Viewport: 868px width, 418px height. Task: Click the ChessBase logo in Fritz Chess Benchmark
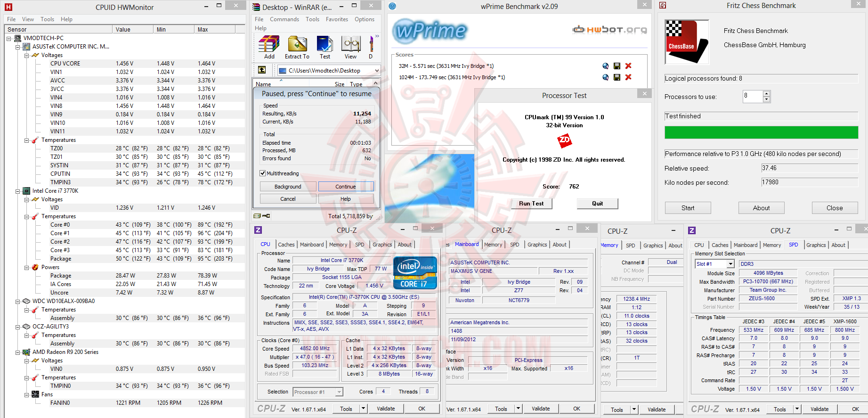(687, 41)
